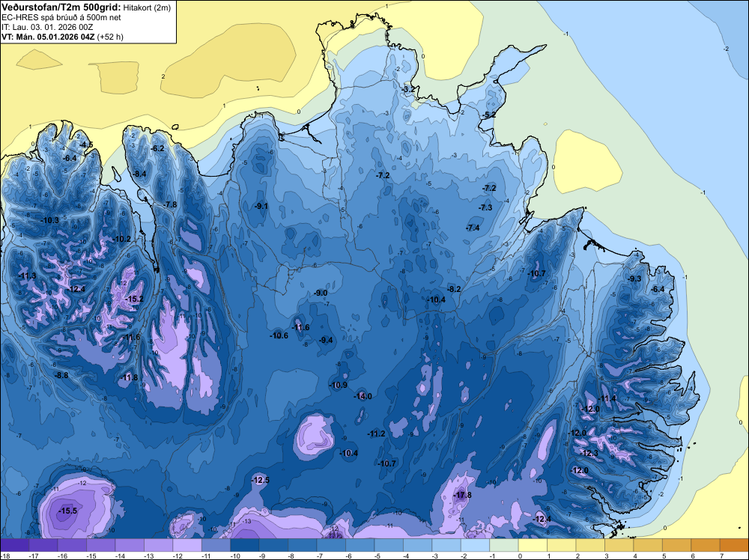This screenshot has width=749, height=560.
Task: Click the legend swatch starting at -12
Action: click(x=187, y=545)
